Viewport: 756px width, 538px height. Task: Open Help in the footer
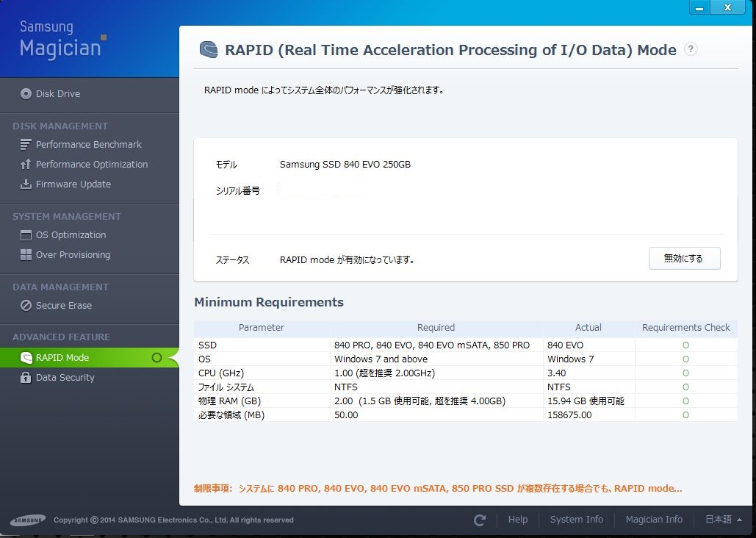pyautogui.click(x=518, y=520)
